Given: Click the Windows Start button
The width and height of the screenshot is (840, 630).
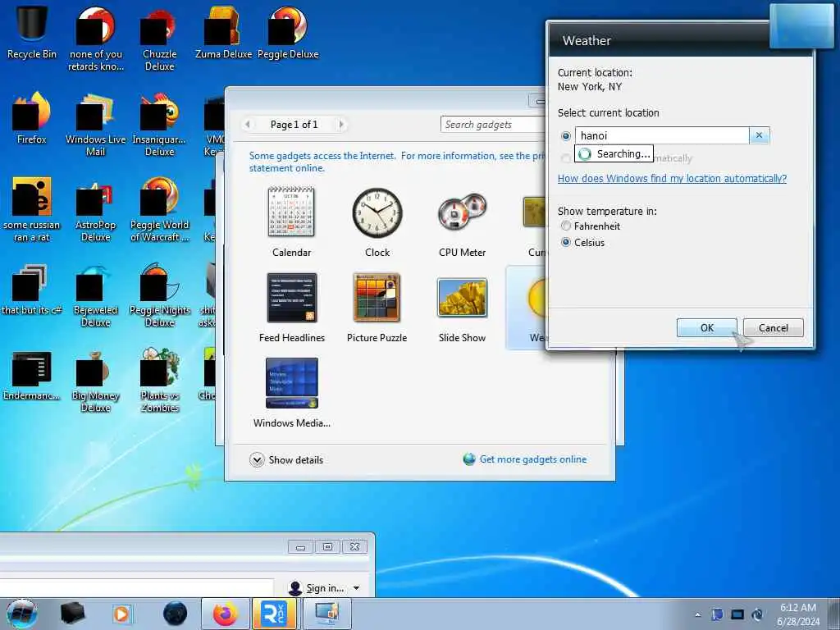Looking at the screenshot, I should click(21, 614).
